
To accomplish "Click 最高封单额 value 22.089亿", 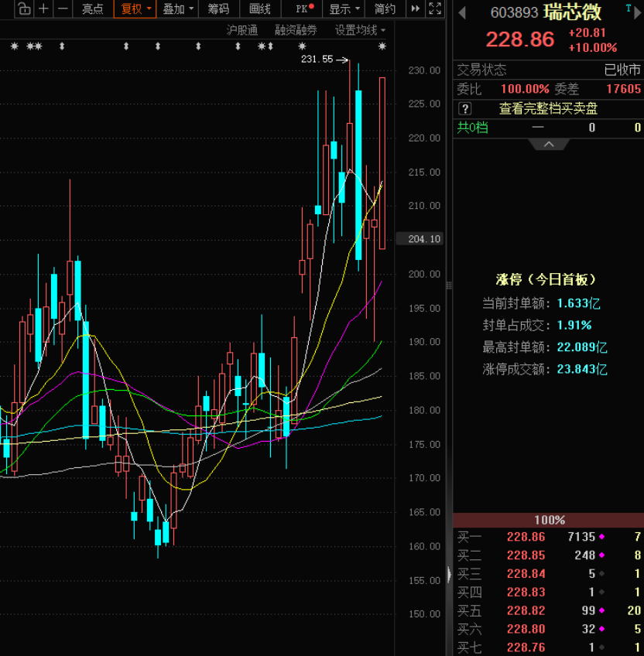I will (x=582, y=347).
